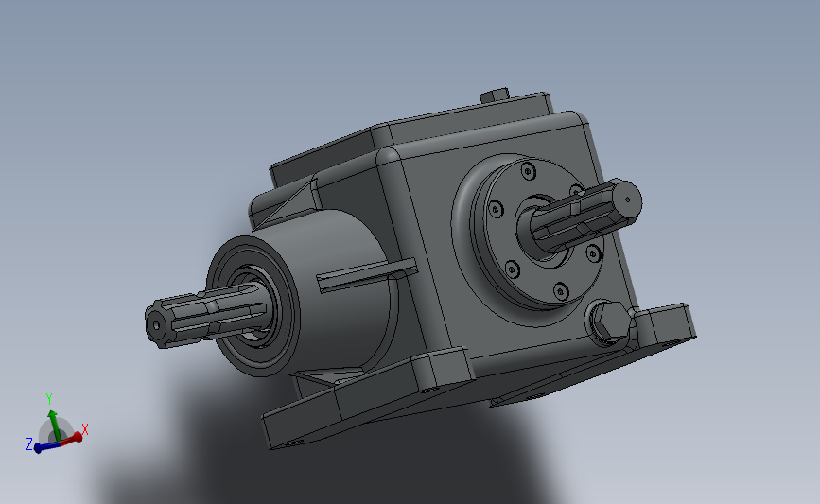The height and width of the screenshot is (504, 820).
Task: Select the breather plug on top of housing
Action: 495,95
